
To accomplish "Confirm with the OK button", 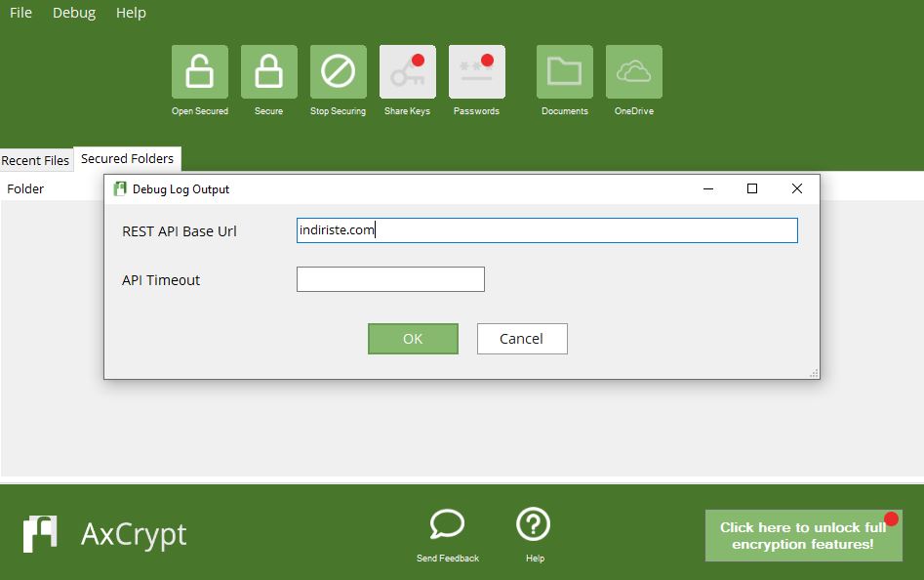I will (x=413, y=339).
